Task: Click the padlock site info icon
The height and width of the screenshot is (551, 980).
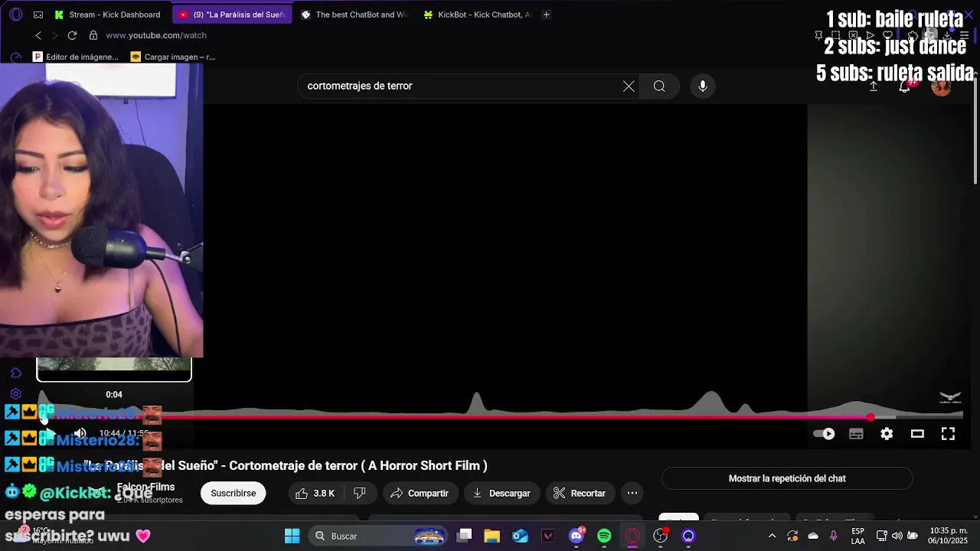Action: point(93,35)
